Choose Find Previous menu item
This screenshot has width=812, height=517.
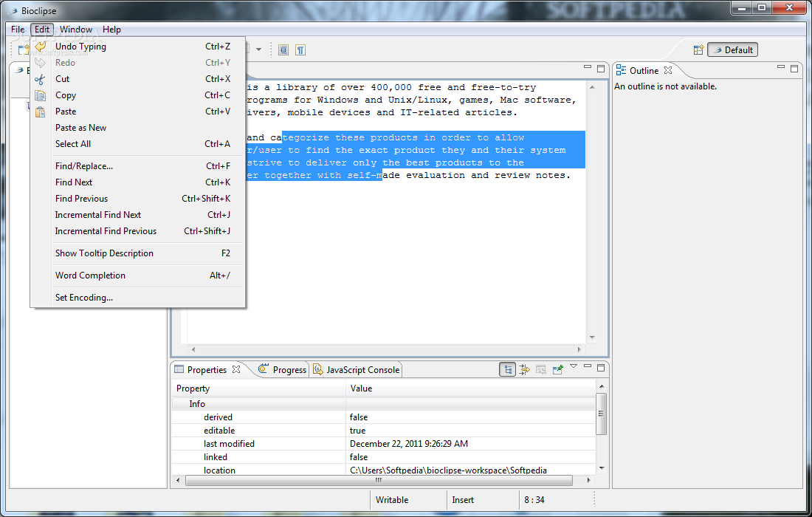[x=138, y=199]
